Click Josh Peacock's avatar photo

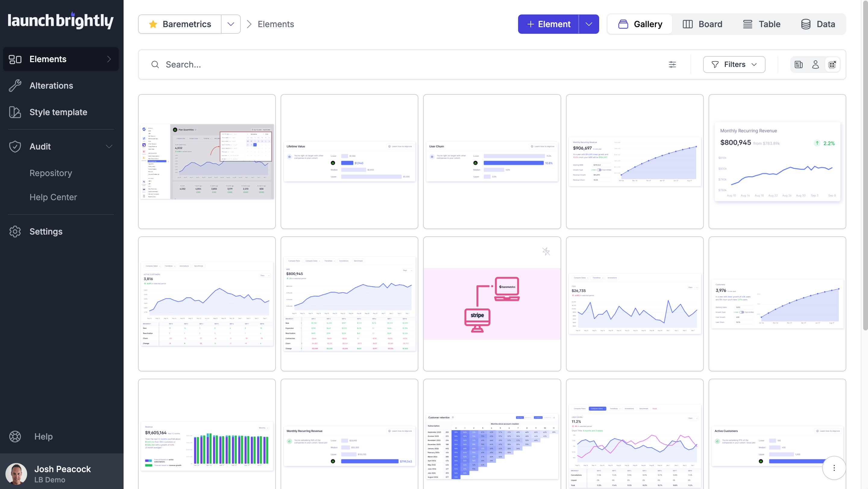click(16, 474)
